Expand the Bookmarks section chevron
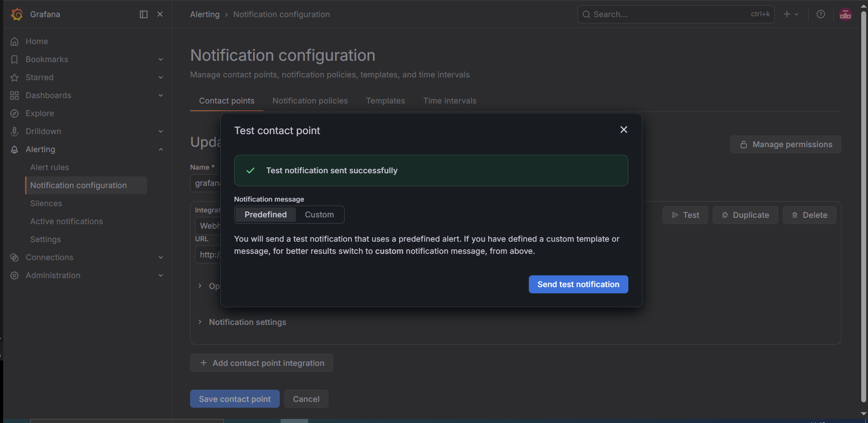Screen dimensions: 868x423 (161, 59)
